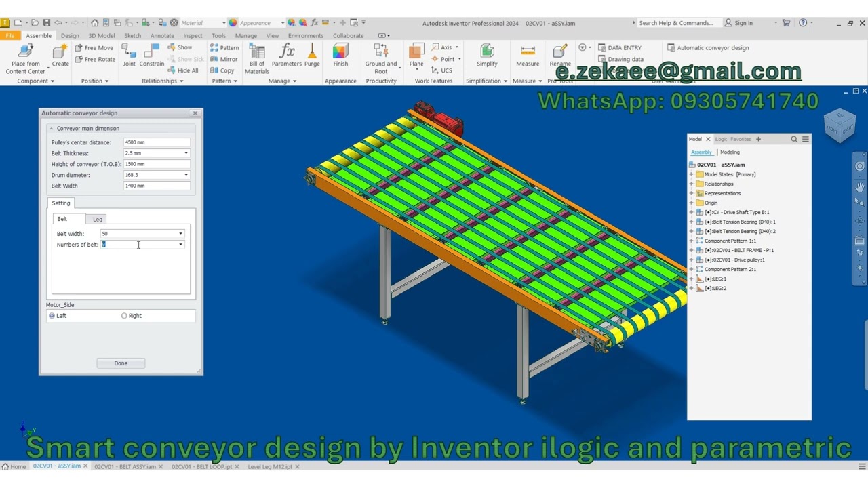Click the Automatic conveyor design button

tap(708, 48)
